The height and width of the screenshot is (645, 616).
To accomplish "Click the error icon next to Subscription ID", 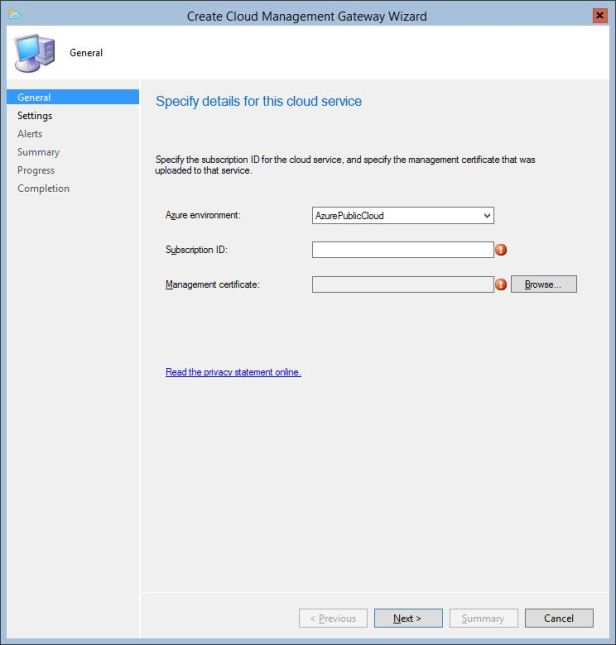I will [x=501, y=250].
